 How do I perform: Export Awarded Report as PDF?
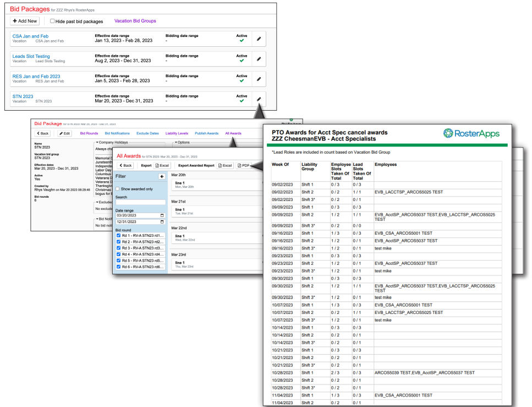(x=244, y=165)
